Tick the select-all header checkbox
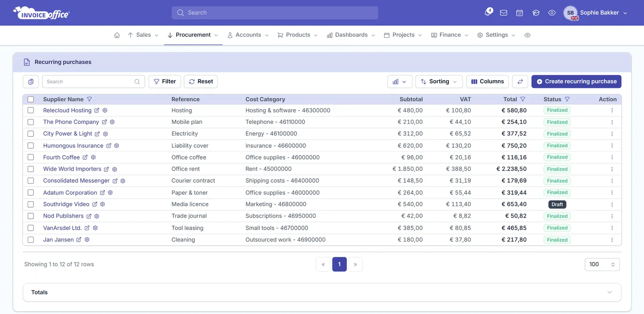 31,99
